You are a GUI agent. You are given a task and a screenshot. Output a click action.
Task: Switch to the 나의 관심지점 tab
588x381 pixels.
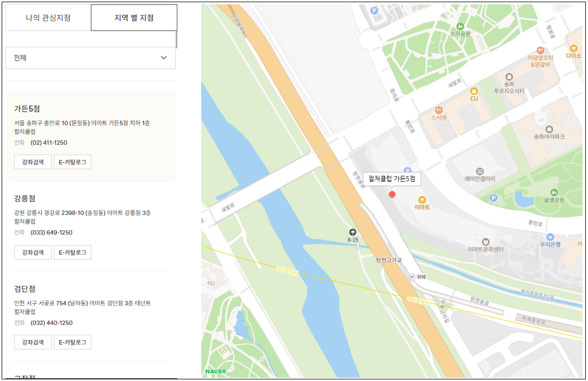(x=48, y=18)
